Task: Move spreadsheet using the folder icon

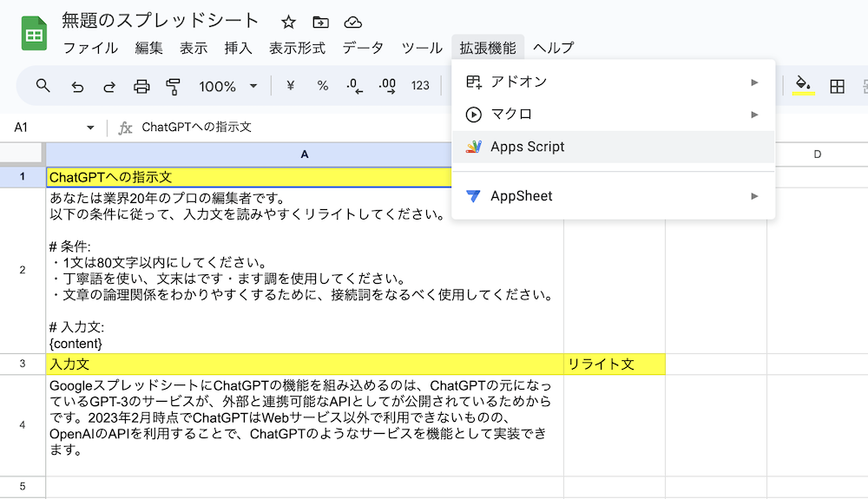Action: [x=320, y=22]
